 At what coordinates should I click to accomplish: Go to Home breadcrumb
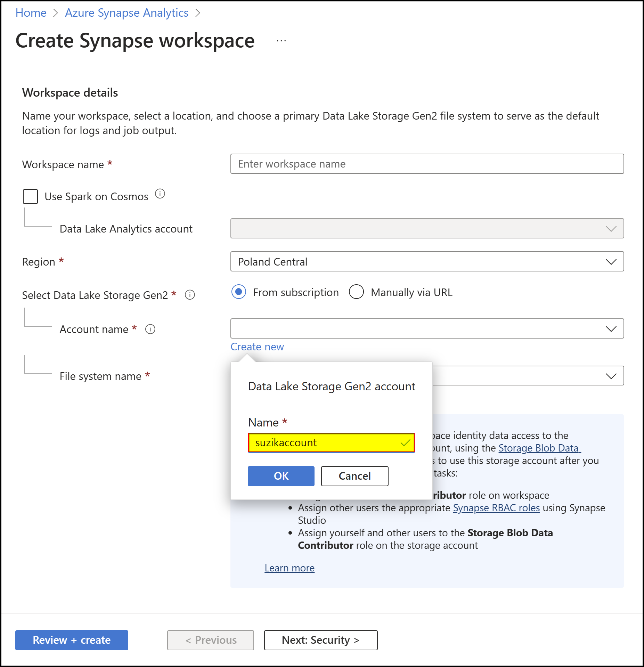(31, 13)
